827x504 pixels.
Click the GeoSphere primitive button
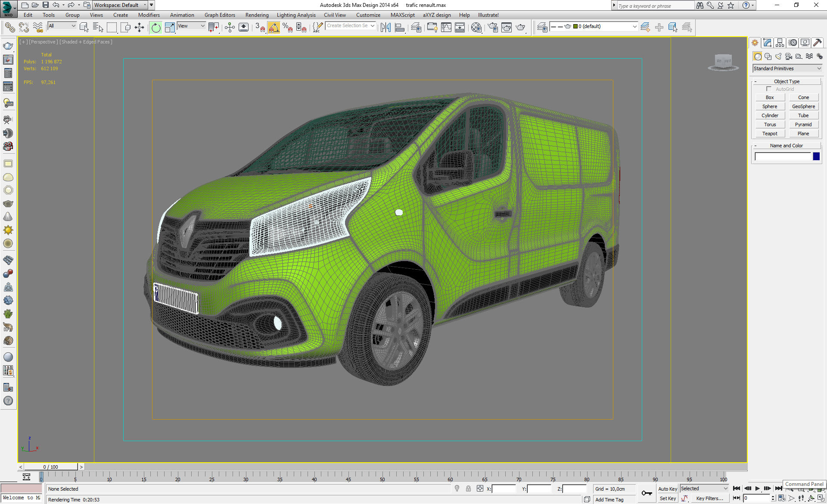click(803, 106)
